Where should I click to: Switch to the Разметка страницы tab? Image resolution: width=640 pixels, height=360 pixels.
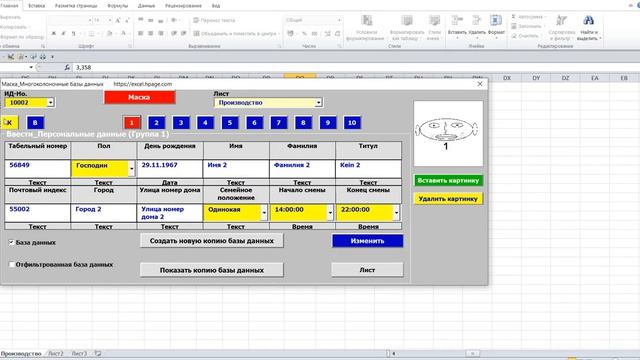click(76, 6)
